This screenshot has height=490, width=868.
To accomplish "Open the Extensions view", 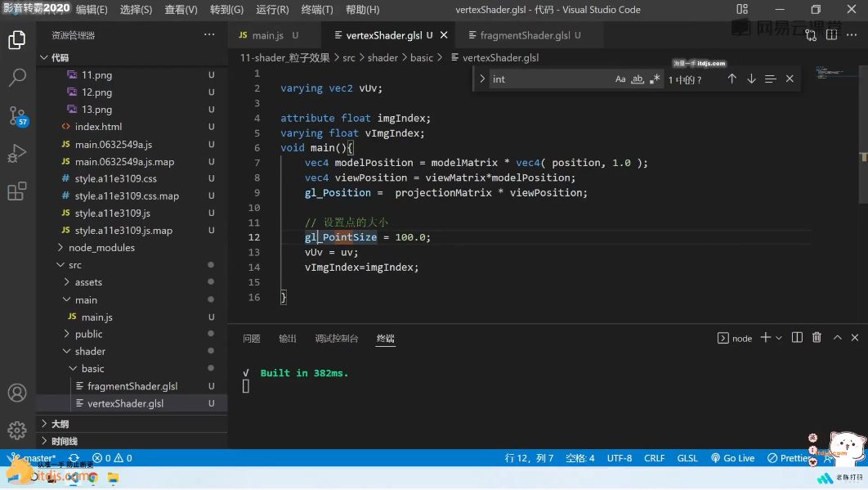I will [x=17, y=191].
